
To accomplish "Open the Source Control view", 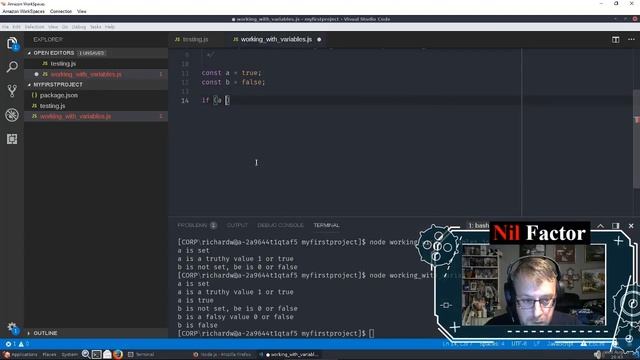I will [x=12, y=91].
